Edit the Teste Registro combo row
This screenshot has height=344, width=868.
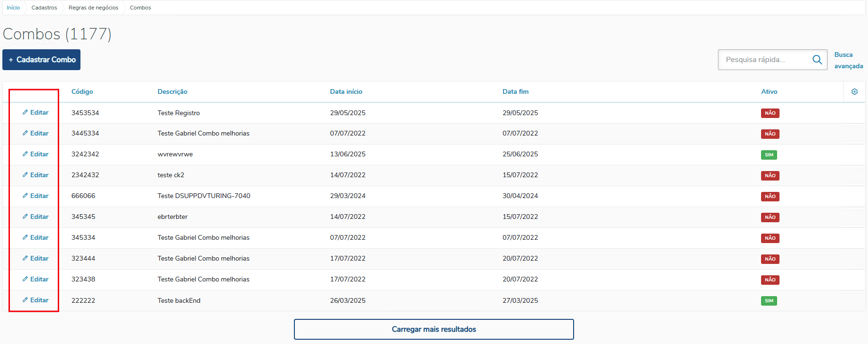coord(35,112)
